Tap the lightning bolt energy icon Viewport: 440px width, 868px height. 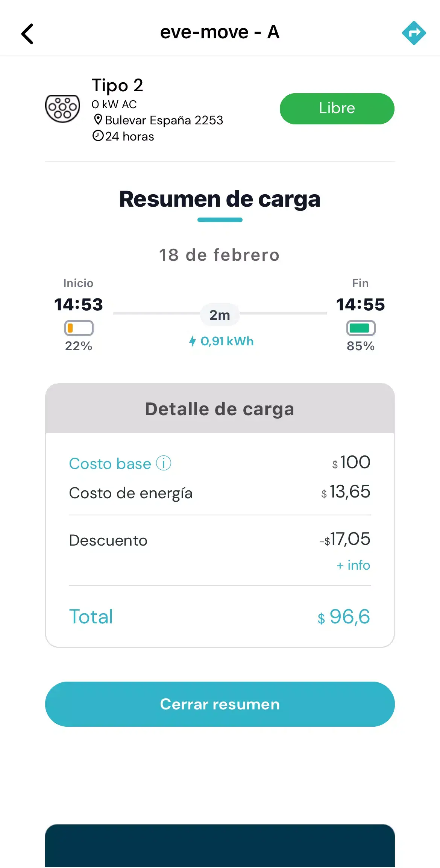[x=193, y=341]
